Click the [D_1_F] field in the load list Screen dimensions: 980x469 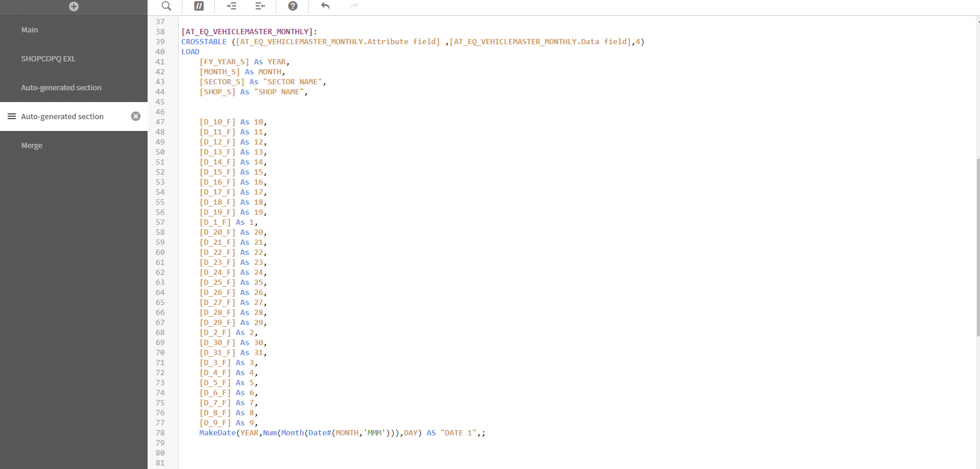click(215, 222)
